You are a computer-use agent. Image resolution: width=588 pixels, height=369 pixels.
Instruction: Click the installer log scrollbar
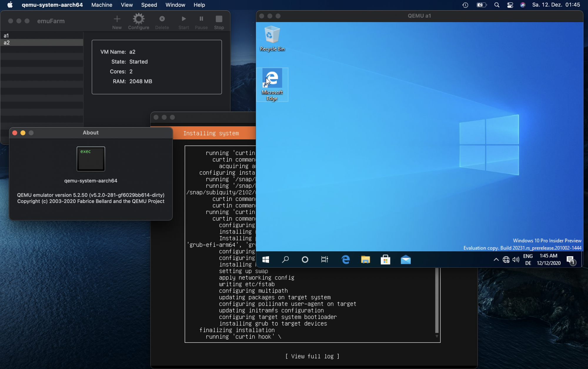[437, 300]
